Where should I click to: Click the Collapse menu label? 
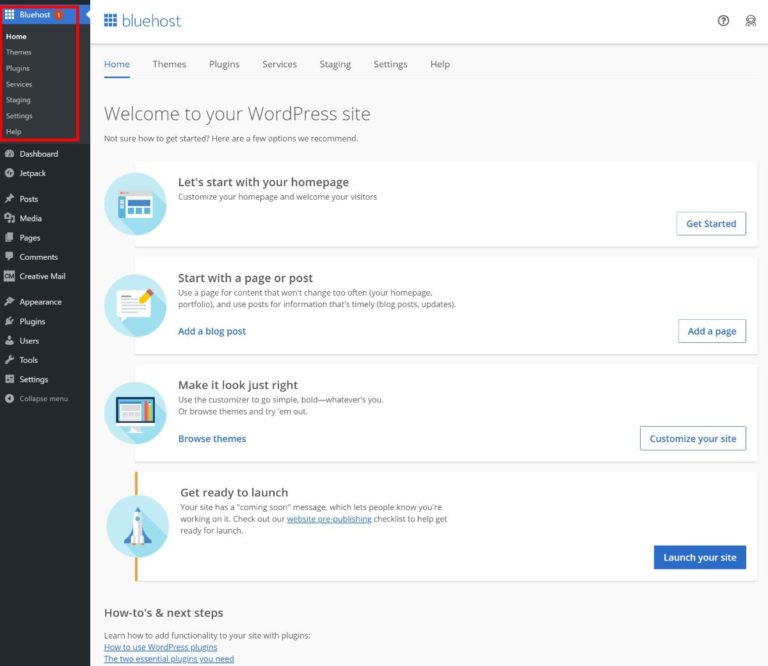click(x=44, y=399)
